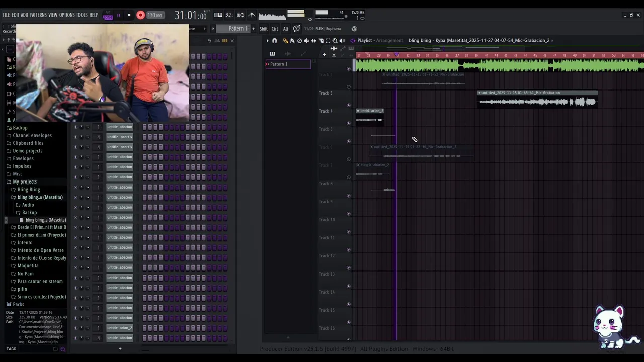Click the browser search magnifier icon

point(63,348)
